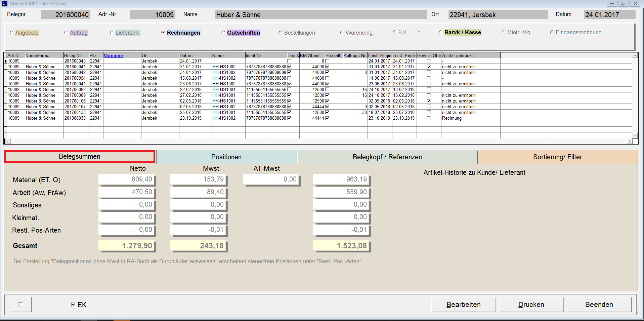Toggle Druck checkbox for Beleg 201600041
This screenshot has width=644, height=321.
[289, 67]
